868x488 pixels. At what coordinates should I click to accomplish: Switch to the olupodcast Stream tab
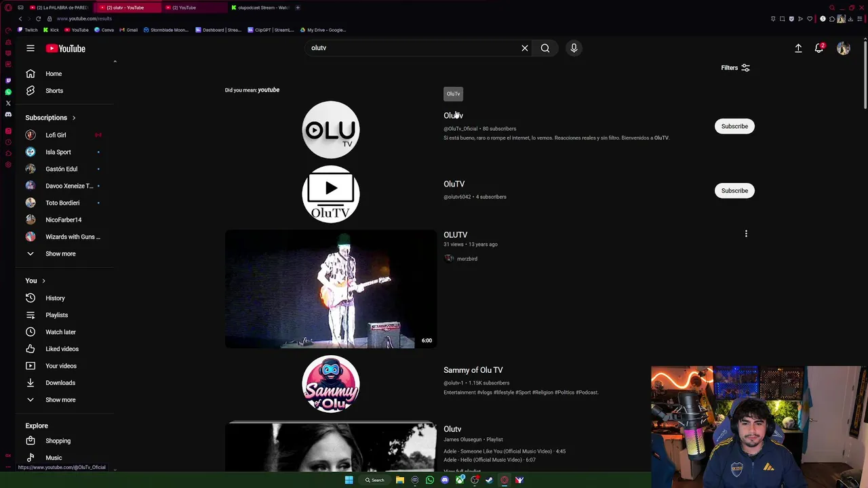pyautogui.click(x=261, y=7)
